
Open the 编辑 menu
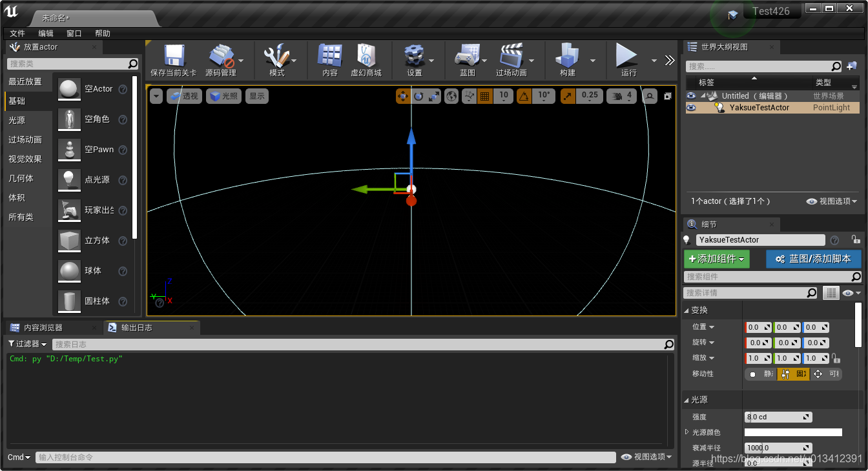click(45, 33)
